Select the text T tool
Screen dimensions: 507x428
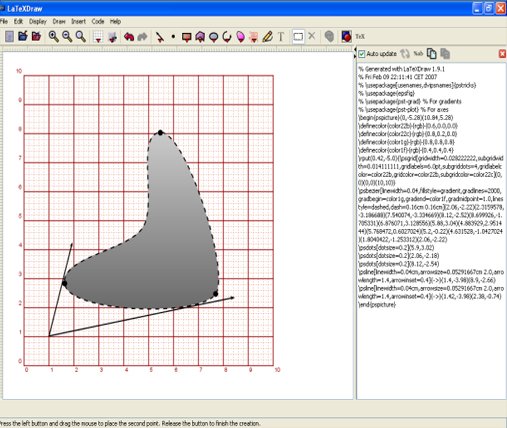tap(281, 36)
